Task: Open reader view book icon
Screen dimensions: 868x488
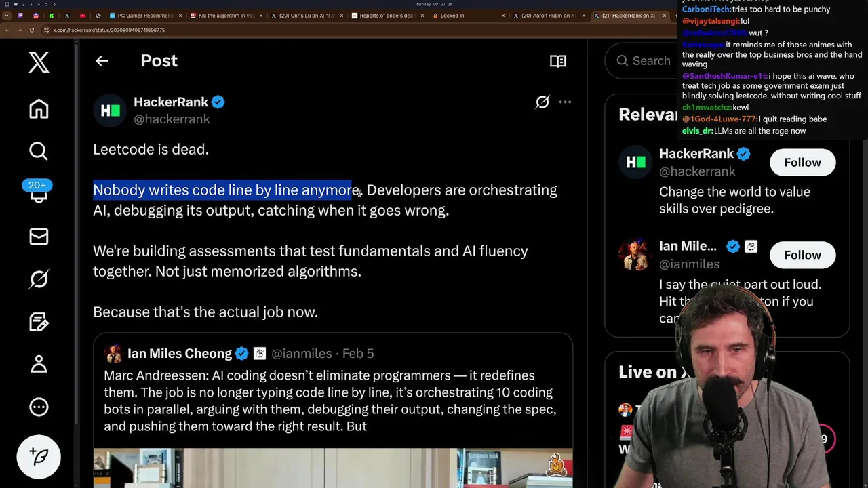Action: coord(558,61)
